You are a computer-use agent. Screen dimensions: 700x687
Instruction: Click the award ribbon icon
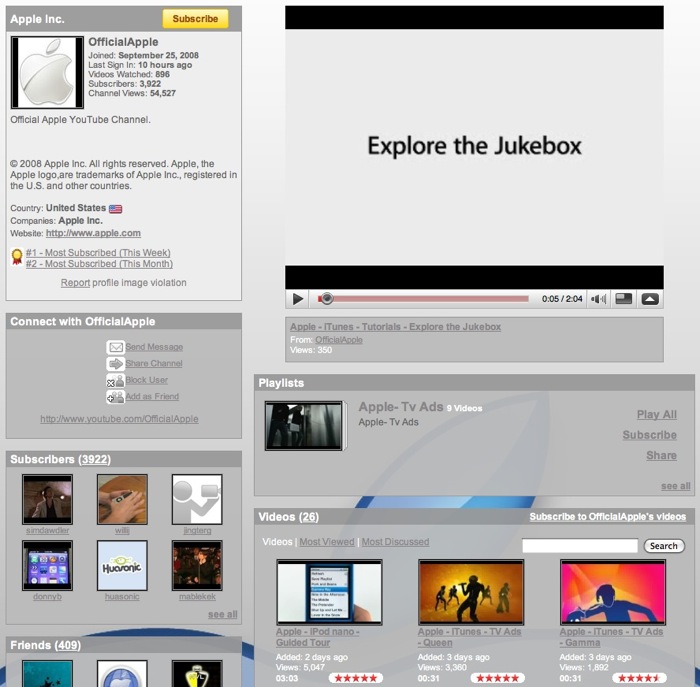(x=17, y=258)
